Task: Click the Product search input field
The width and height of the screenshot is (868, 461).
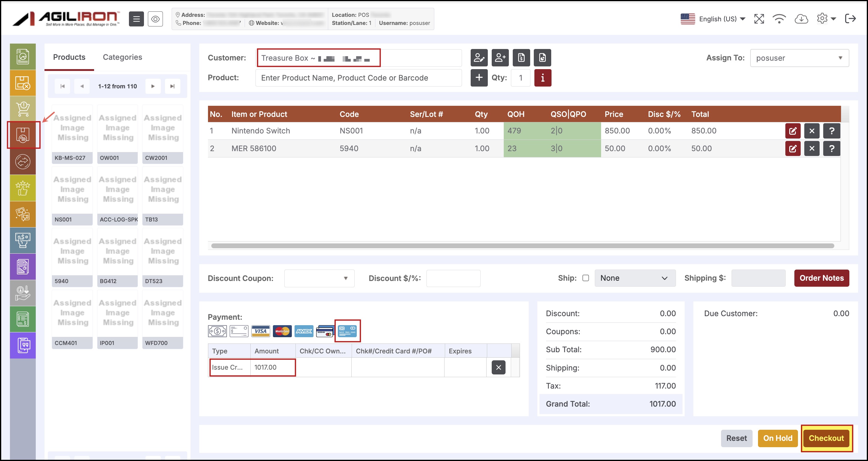Action: (359, 78)
